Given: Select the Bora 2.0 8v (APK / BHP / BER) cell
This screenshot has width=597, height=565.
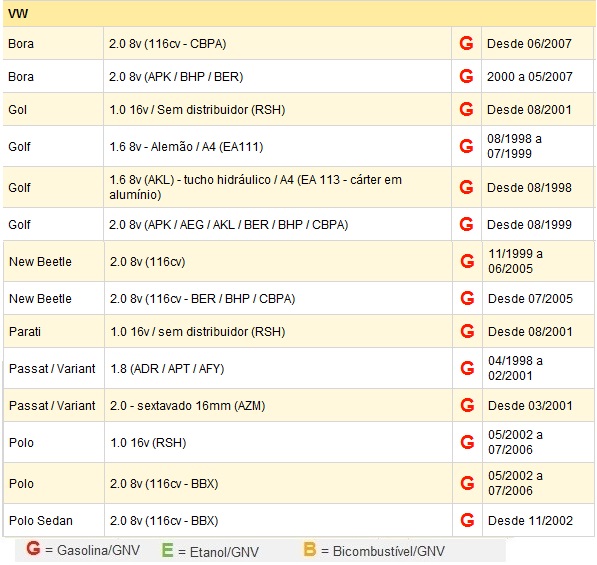Looking at the screenshot, I should tap(278, 77).
